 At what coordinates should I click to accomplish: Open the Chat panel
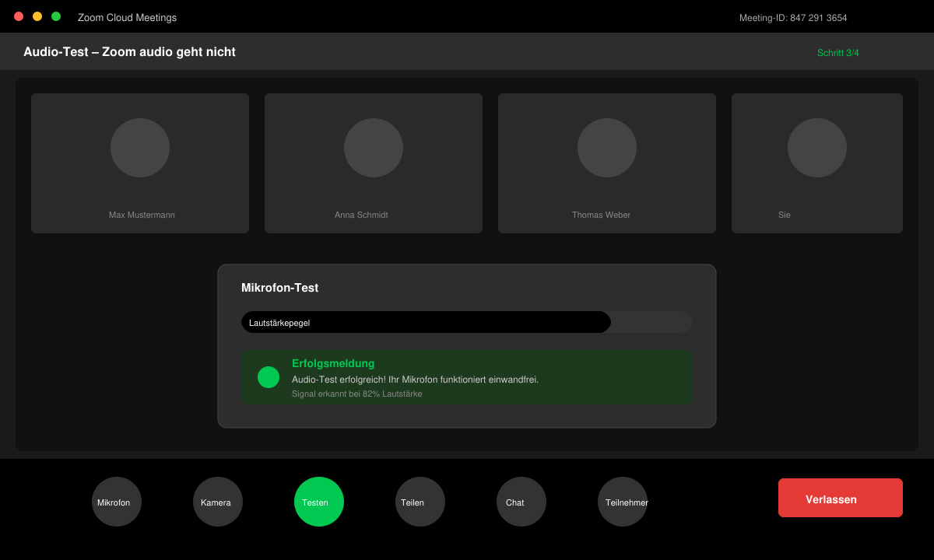point(521,502)
